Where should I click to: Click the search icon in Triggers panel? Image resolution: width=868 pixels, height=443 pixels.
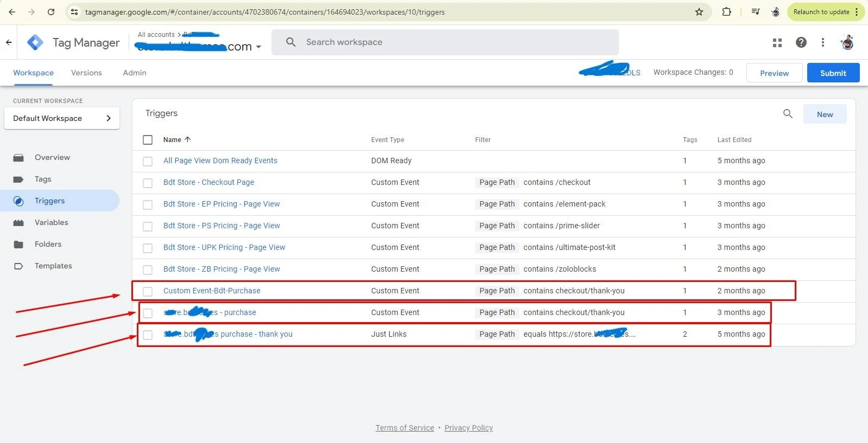click(x=788, y=114)
